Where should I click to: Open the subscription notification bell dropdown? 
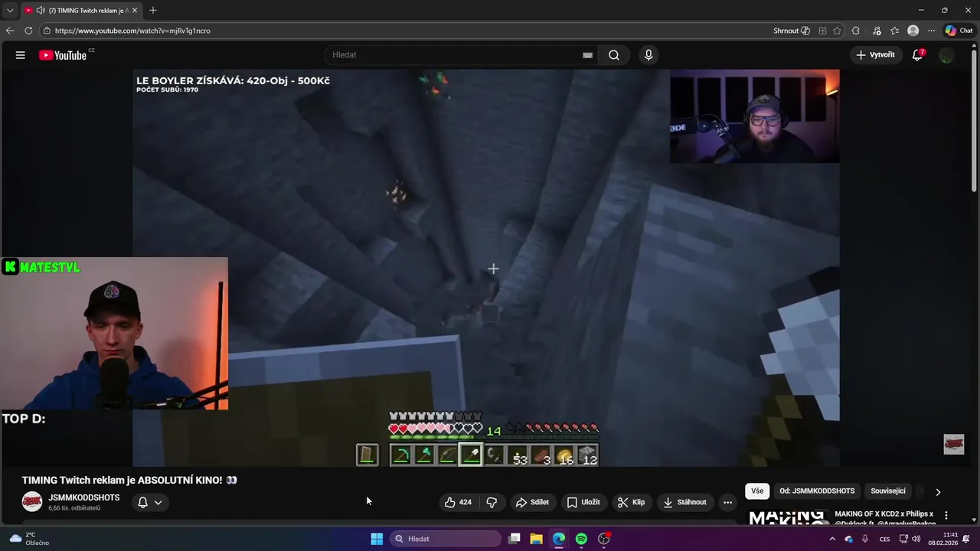[x=149, y=503]
